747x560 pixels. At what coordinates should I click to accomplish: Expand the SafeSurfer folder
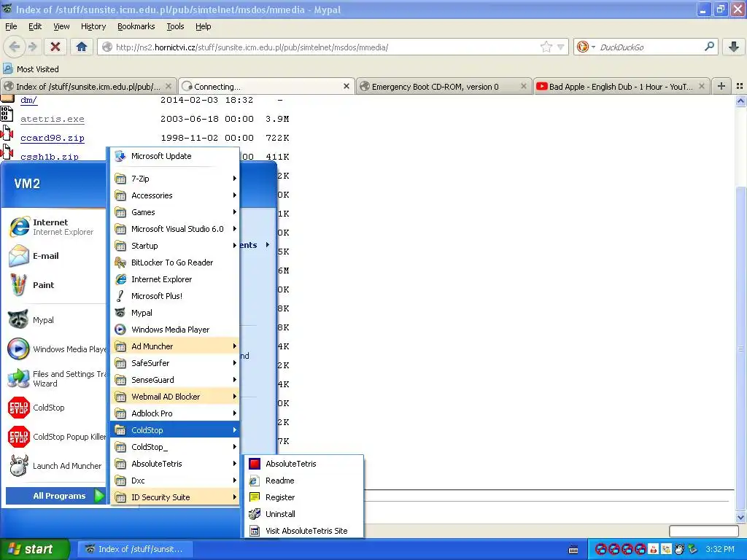pos(175,363)
